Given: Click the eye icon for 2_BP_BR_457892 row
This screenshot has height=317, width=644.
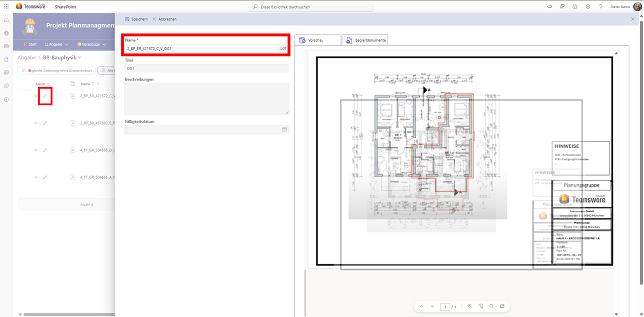Looking at the screenshot, I should [x=36, y=123].
